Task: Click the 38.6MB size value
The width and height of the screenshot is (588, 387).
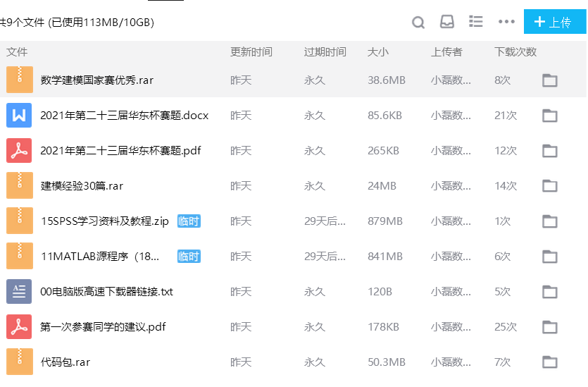Action: tap(387, 80)
